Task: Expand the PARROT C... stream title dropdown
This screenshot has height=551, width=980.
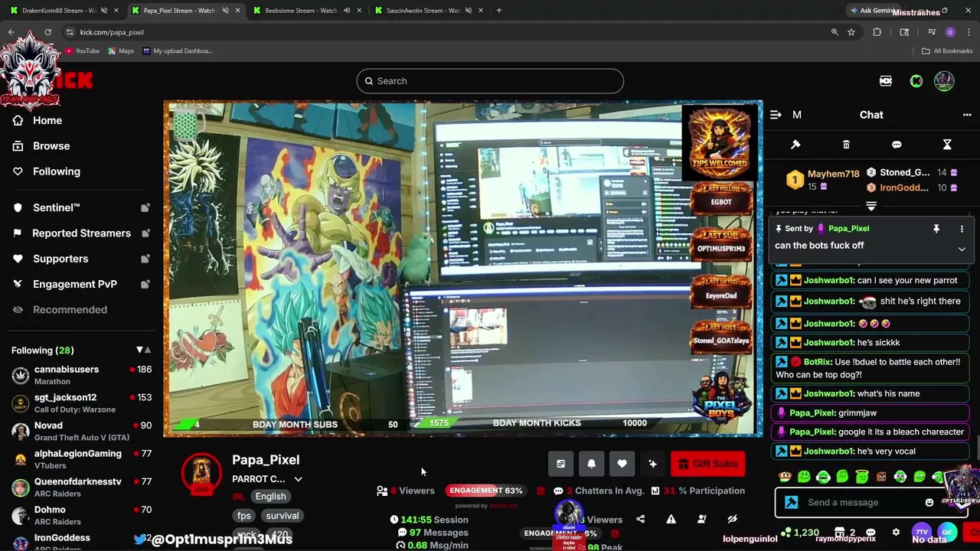Action: (298, 479)
